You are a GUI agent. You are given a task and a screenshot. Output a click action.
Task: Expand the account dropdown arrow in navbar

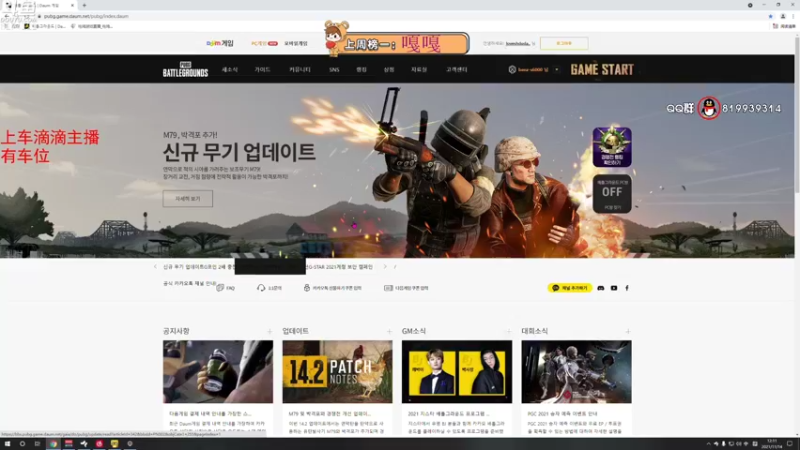557,69
